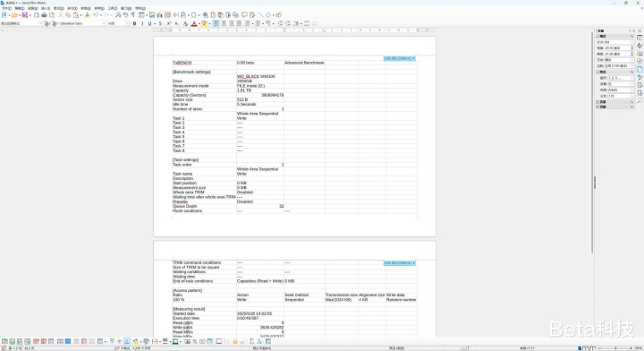Image resolution: width=644 pixels, height=351 pixels.
Task: Open sidebar Properties deck icon
Action: pyautogui.click(x=640, y=38)
